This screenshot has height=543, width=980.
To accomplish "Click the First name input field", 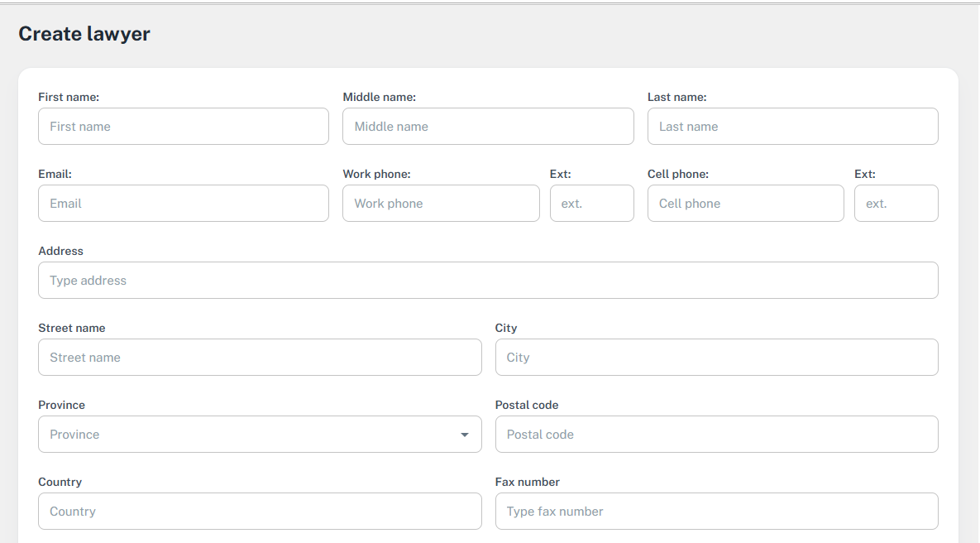I will pos(183,127).
